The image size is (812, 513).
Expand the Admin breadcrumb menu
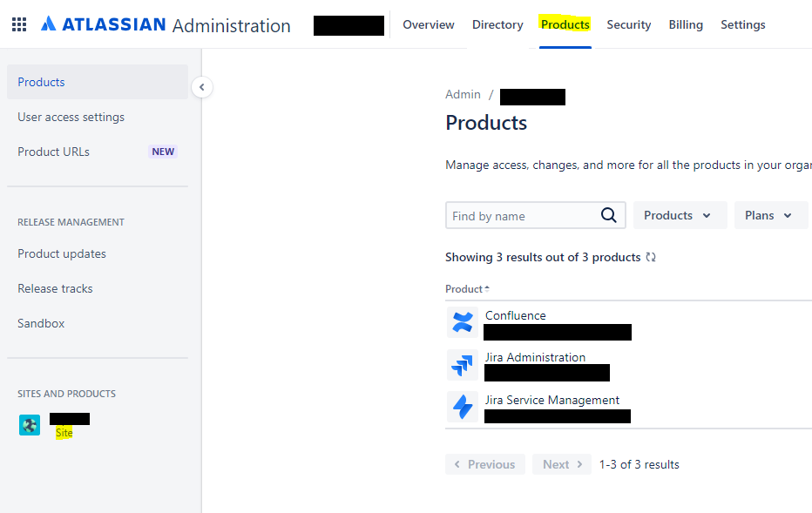click(463, 94)
